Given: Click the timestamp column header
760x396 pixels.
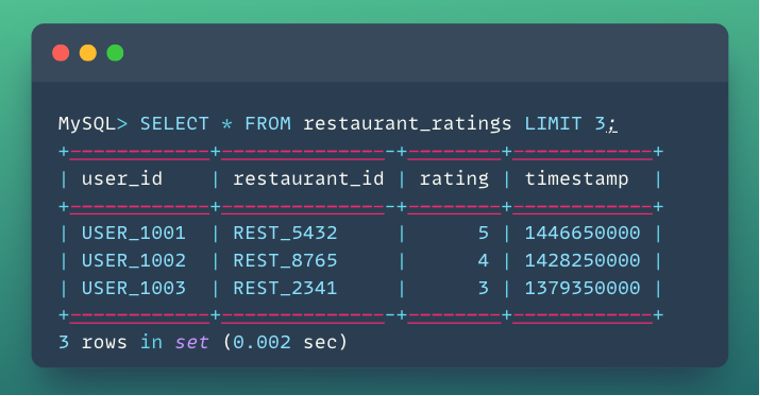Looking at the screenshot, I should coord(577,179).
